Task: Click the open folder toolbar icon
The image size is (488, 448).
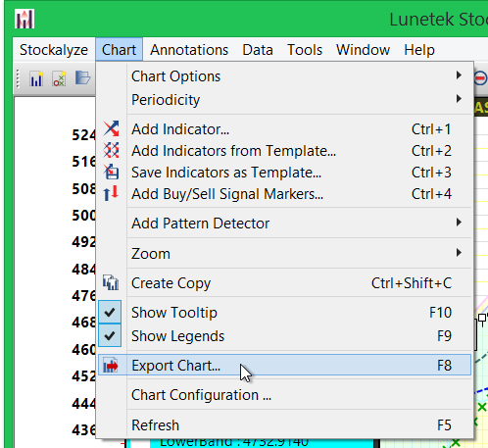Action: click(x=82, y=78)
